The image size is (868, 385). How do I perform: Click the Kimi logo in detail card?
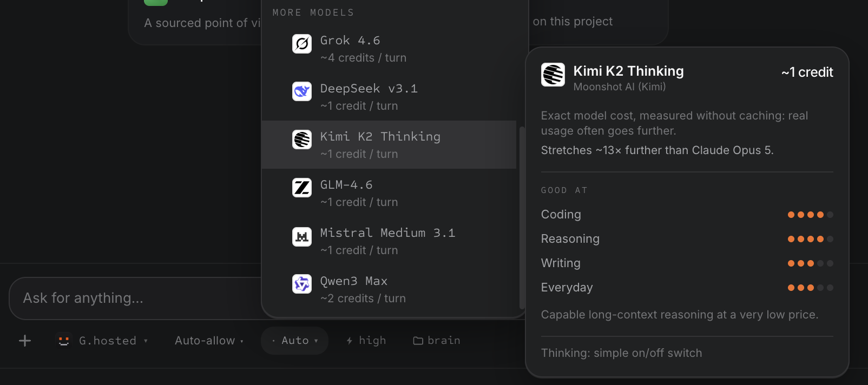553,75
